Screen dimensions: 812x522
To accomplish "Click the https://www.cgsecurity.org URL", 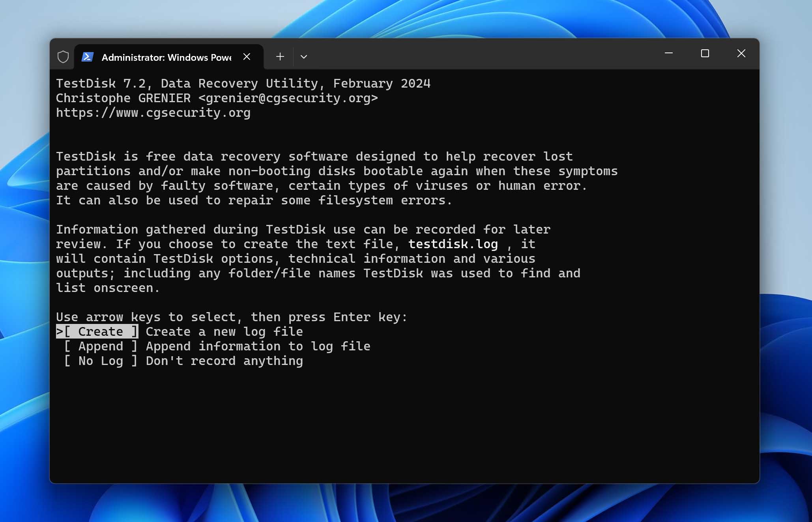I will coord(153,113).
